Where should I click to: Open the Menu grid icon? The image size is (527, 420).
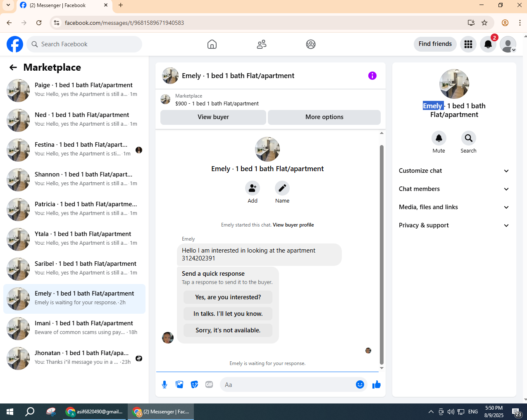468,44
